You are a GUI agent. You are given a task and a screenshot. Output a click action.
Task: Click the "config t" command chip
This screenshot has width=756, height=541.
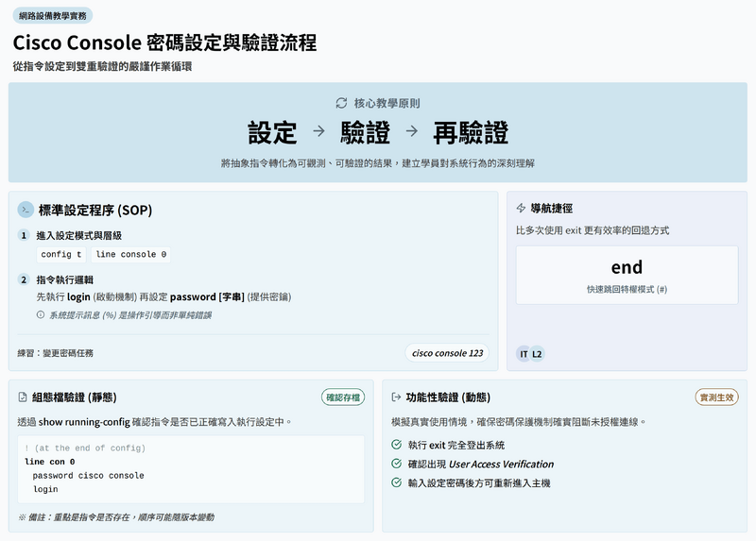click(61, 255)
